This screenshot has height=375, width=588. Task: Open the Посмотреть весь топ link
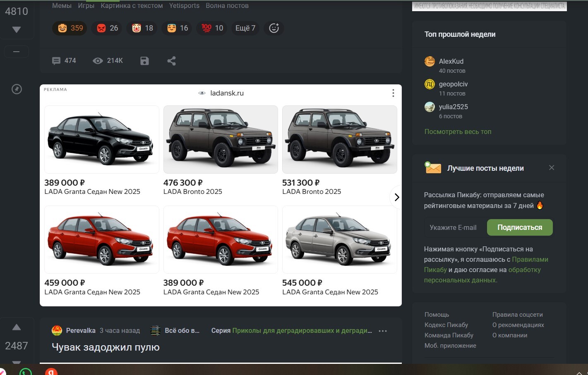458,131
